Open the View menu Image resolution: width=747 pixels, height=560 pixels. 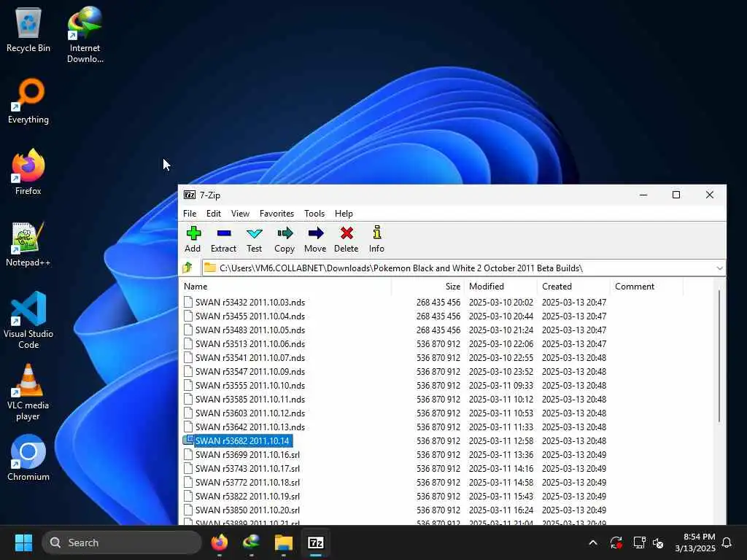[x=240, y=214]
